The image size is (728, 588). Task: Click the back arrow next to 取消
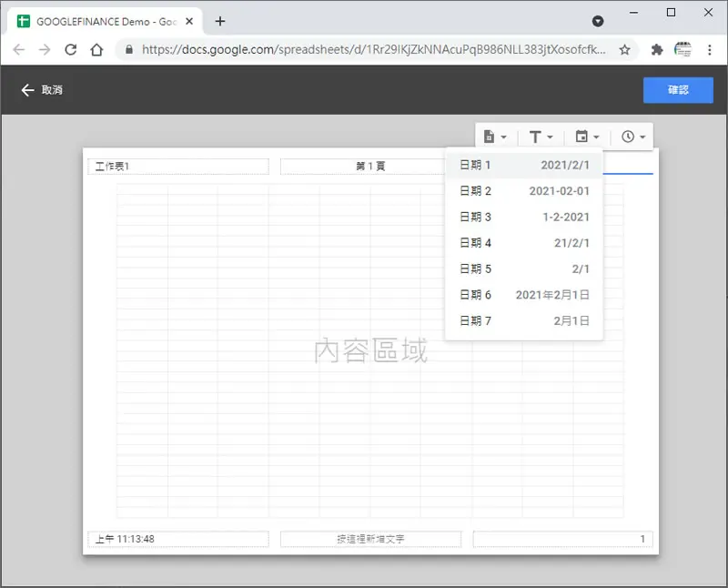[x=28, y=90]
